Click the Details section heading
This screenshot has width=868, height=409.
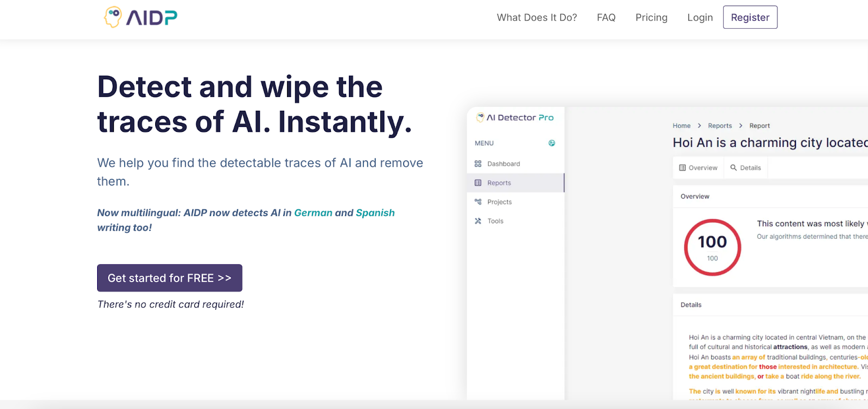pos(691,305)
